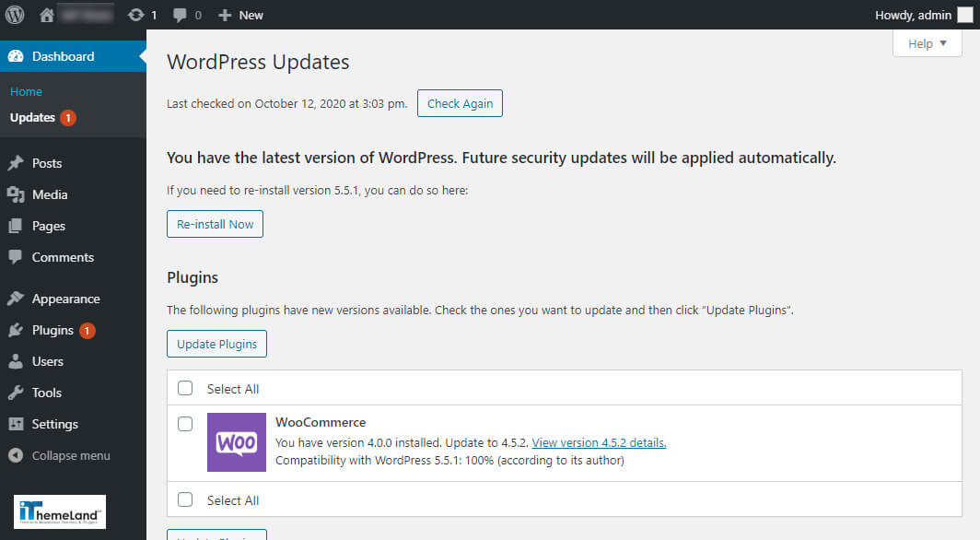Click the Check Again button
The height and width of the screenshot is (540, 980).
pos(460,103)
